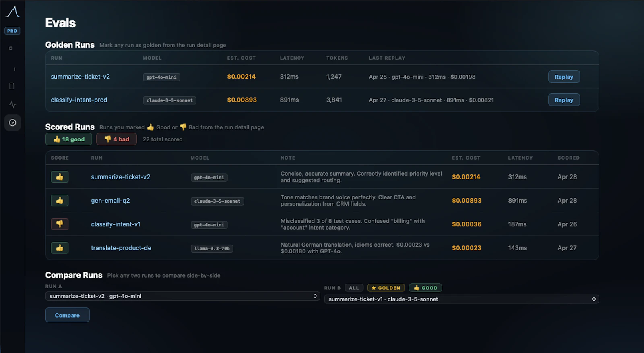Open translate-product-de run link
Screen dimensions: 644x353
coord(121,248)
